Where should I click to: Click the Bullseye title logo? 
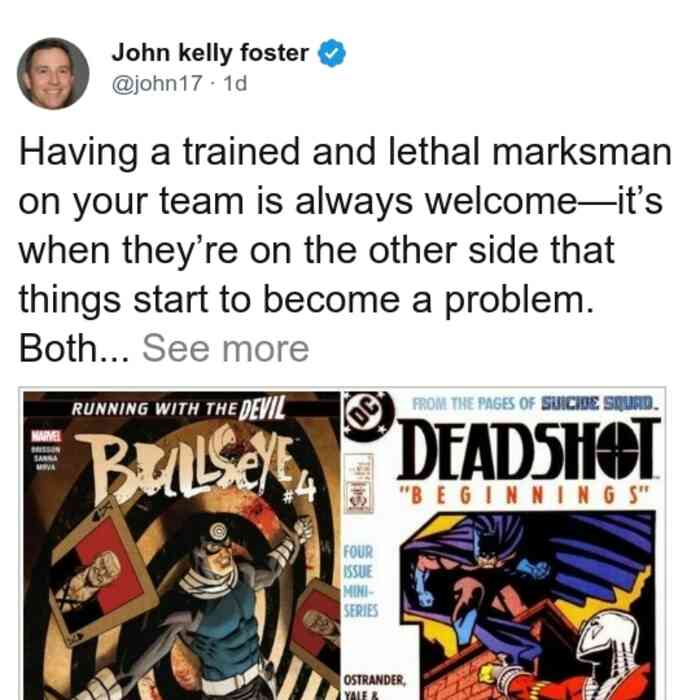point(196,463)
